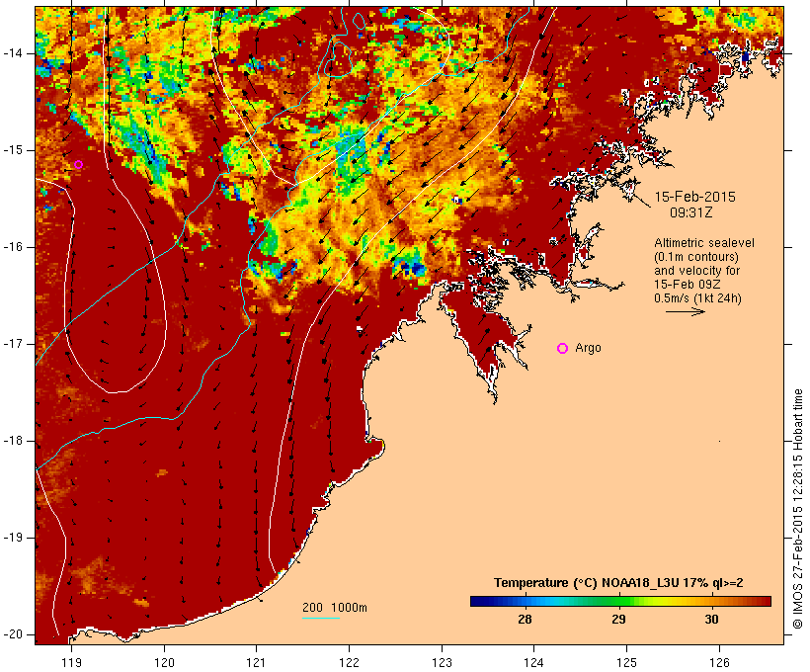Viewport: 810px width, 672px height.
Task: Click the '15-Feb 09Z' caption line
Action: (x=688, y=285)
